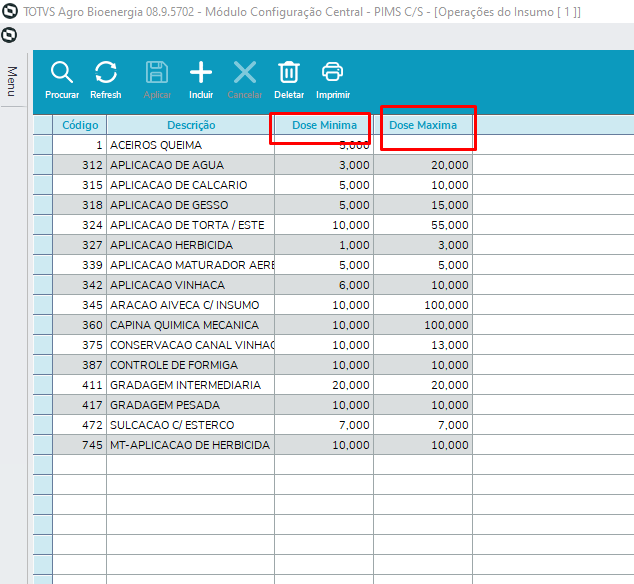
Task: Click Dose Minima 1,000 for HERBICIDA
Action: (324, 245)
